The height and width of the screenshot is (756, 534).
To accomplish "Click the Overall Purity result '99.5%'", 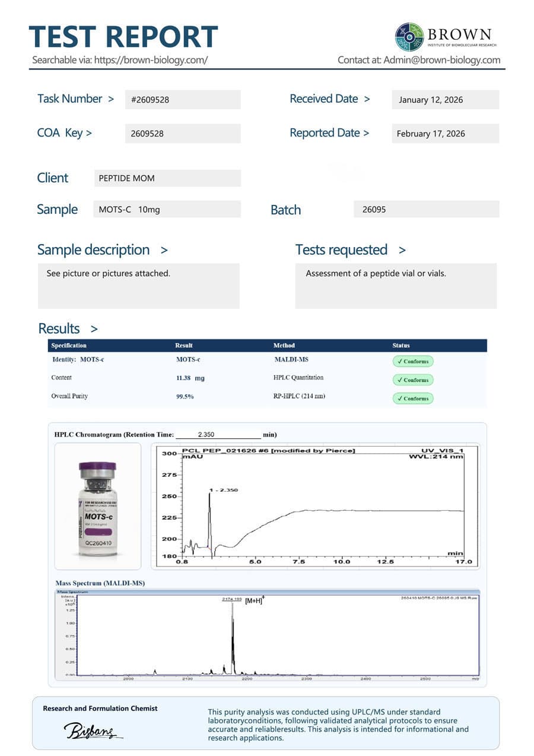I will [x=185, y=397].
